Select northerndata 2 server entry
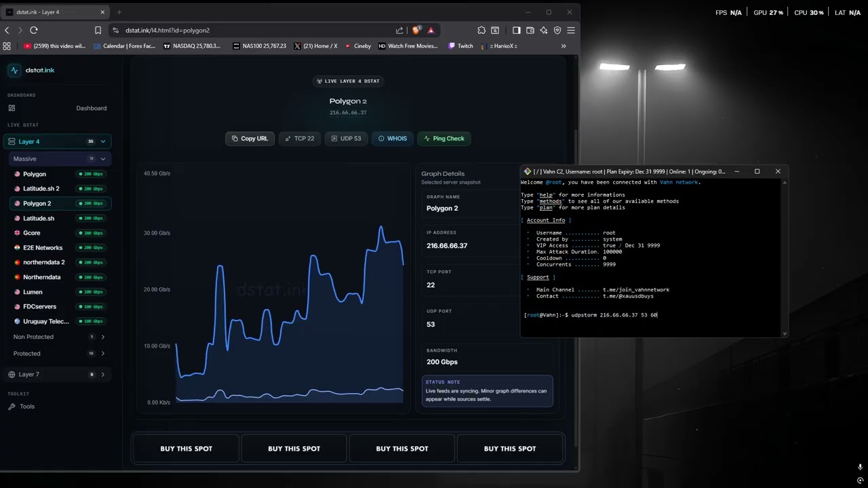868x488 pixels. 59,262
